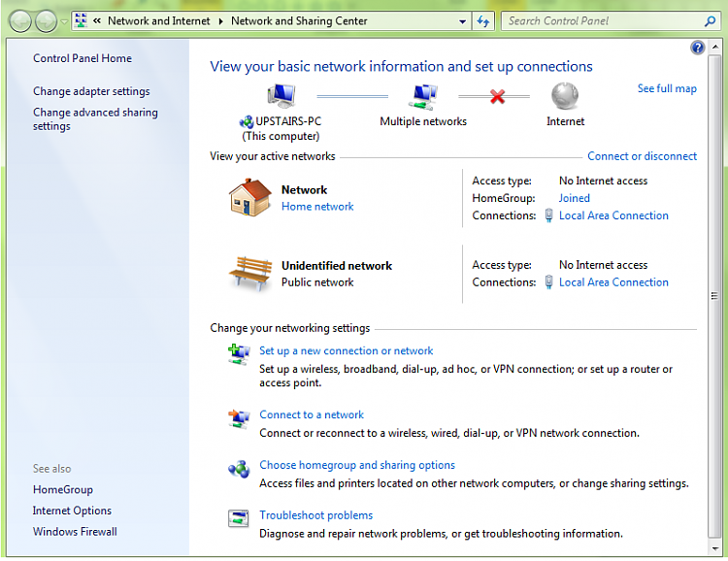Image resolution: width=728 pixels, height=561 pixels.
Task: Open Local Area Connection under Unidentified network
Action: pos(613,282)
